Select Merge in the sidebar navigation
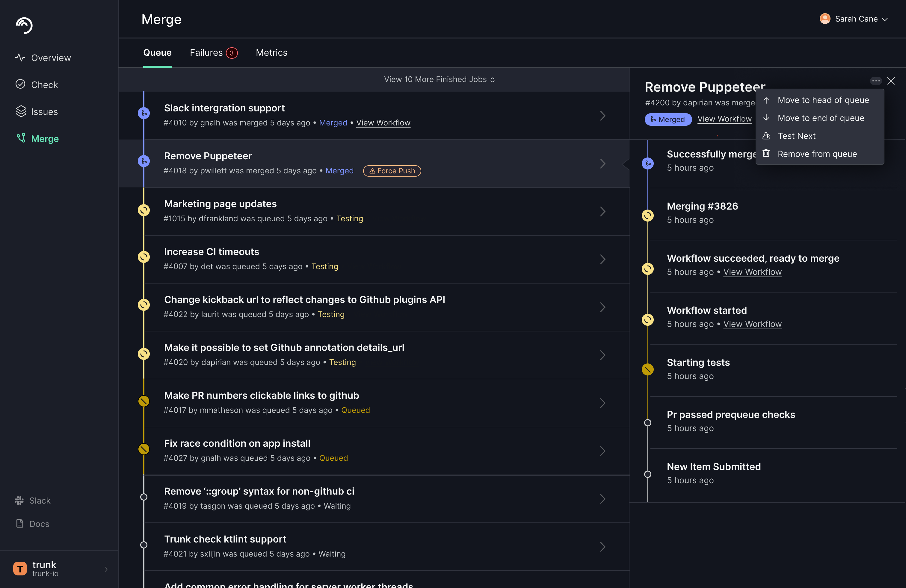This screenshot has width=906, height=588. 37,138
